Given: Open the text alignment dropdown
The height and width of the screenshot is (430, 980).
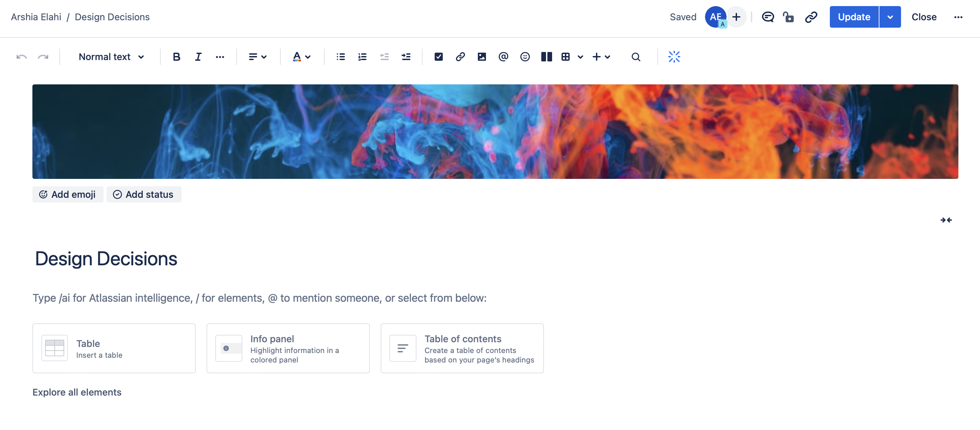Looking at the screenshot, I should pyautogui.click(x=257, y=57).
